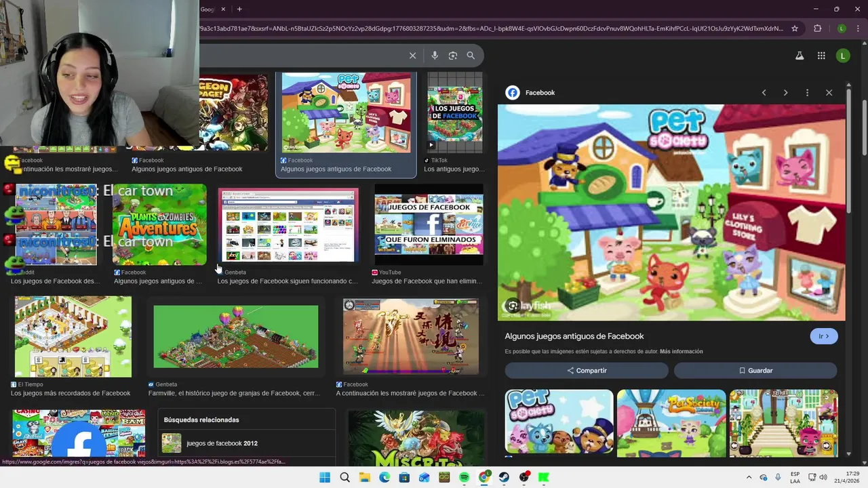The image size is (868, 488).
Task: Open Facebook fighting game thumbnail
Action: (410, 337)
